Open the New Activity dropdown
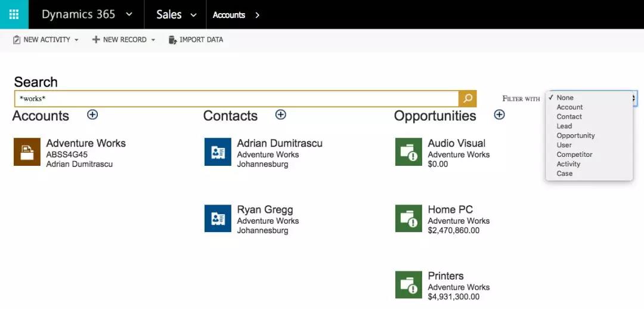644x309 pixels. 46,40
